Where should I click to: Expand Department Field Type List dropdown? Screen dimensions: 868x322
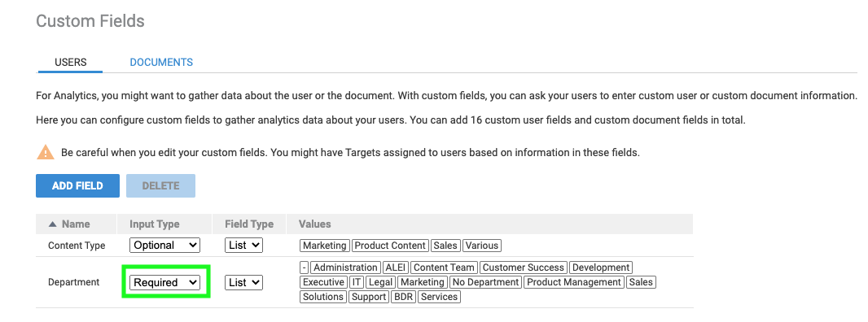pos(243,282)
